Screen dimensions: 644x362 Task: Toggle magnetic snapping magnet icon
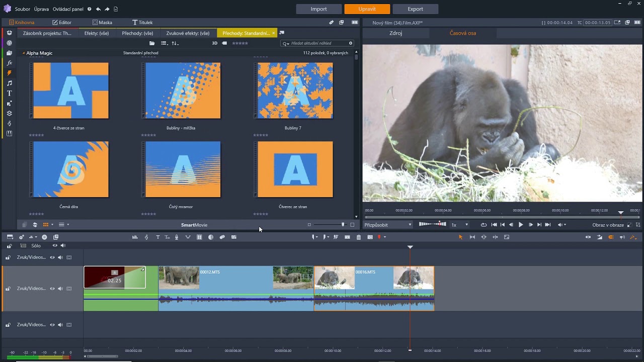coord(611,237)
